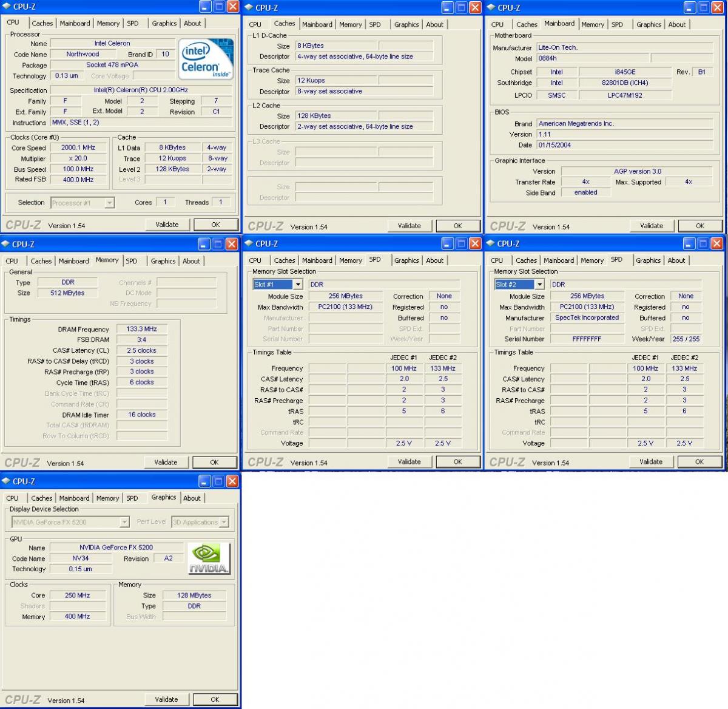
Task: Click the chipset field showing i845GE
Action: pos(625,72)
